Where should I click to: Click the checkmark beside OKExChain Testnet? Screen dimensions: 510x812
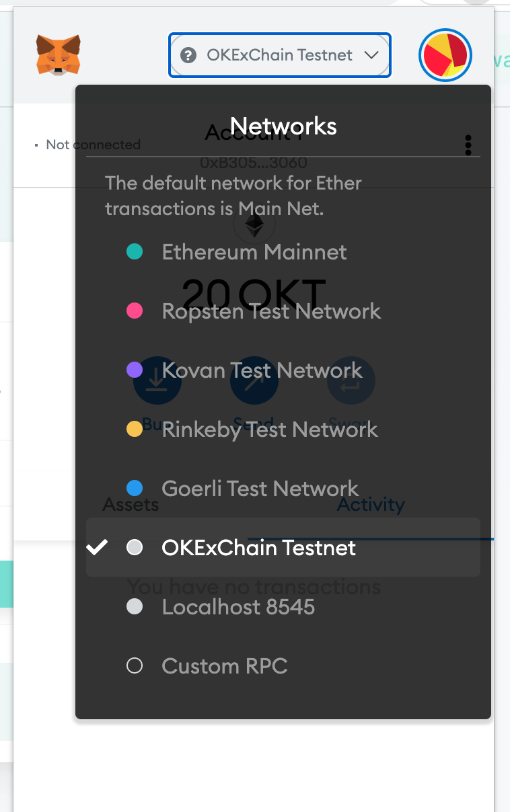click(x=98, y=548)
